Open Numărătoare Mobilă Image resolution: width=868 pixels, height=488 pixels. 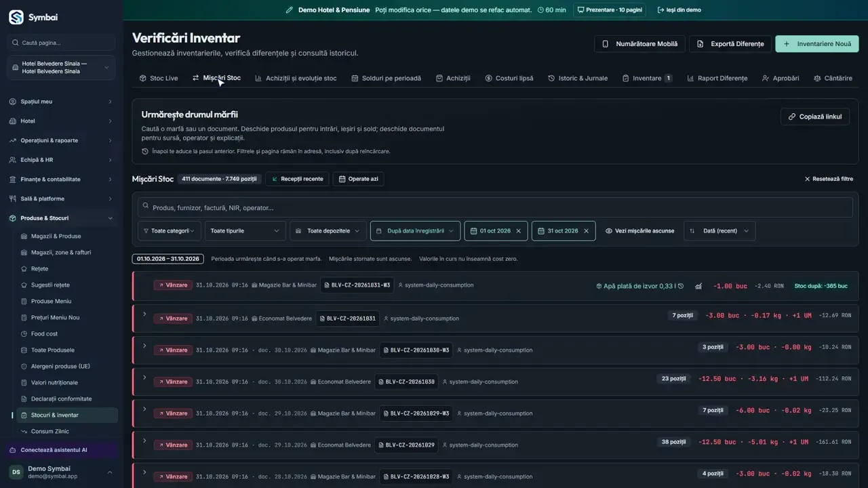pos(640,44)
